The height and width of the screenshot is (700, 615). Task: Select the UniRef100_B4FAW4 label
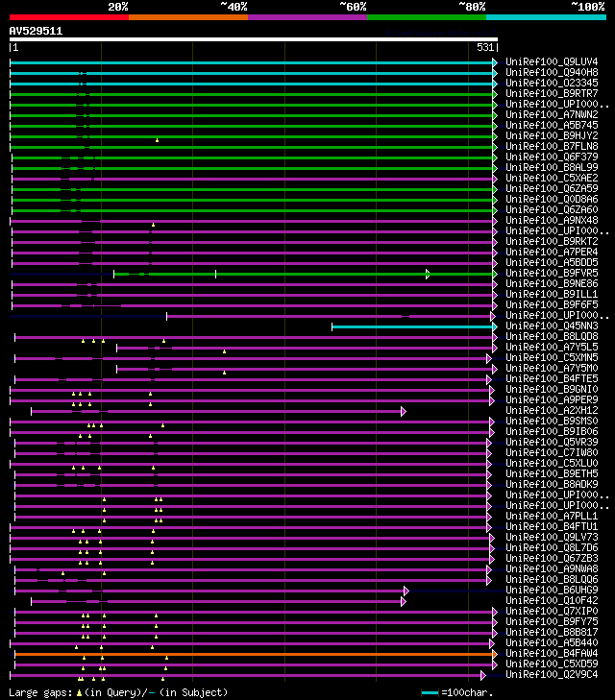click(x=552, y=654)
